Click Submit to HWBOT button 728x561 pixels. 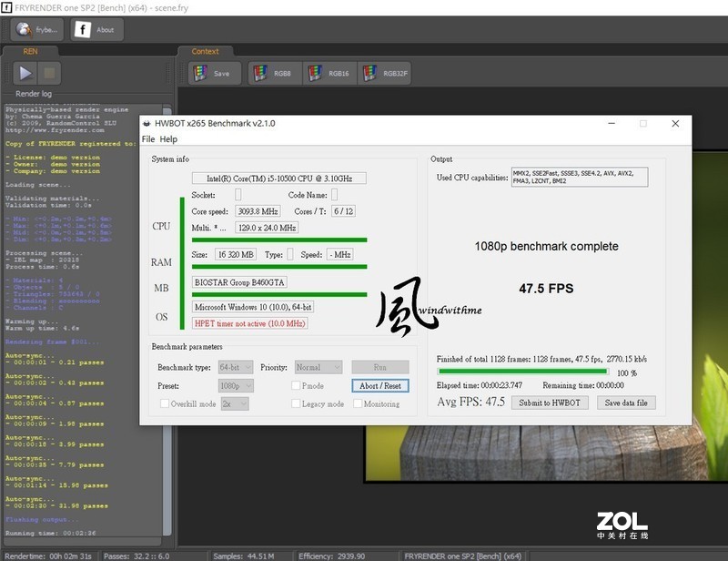tap(550, 403)
